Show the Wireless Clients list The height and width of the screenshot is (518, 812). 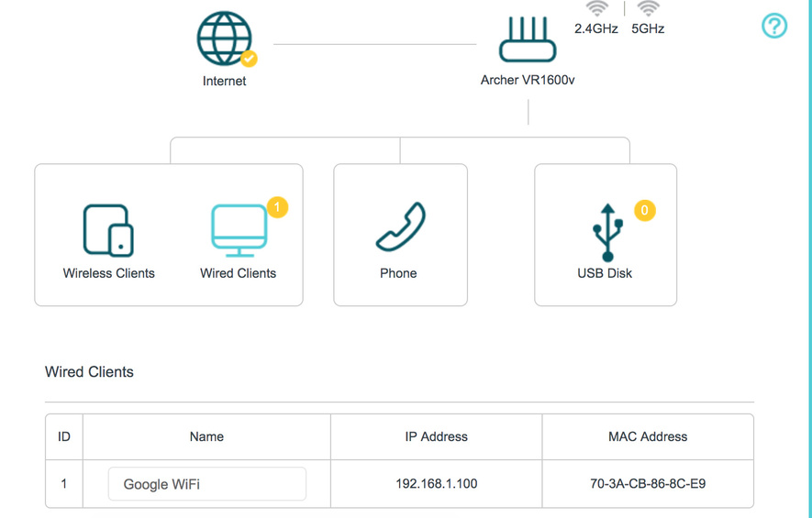pyautogui.click(x=108, y=231)
